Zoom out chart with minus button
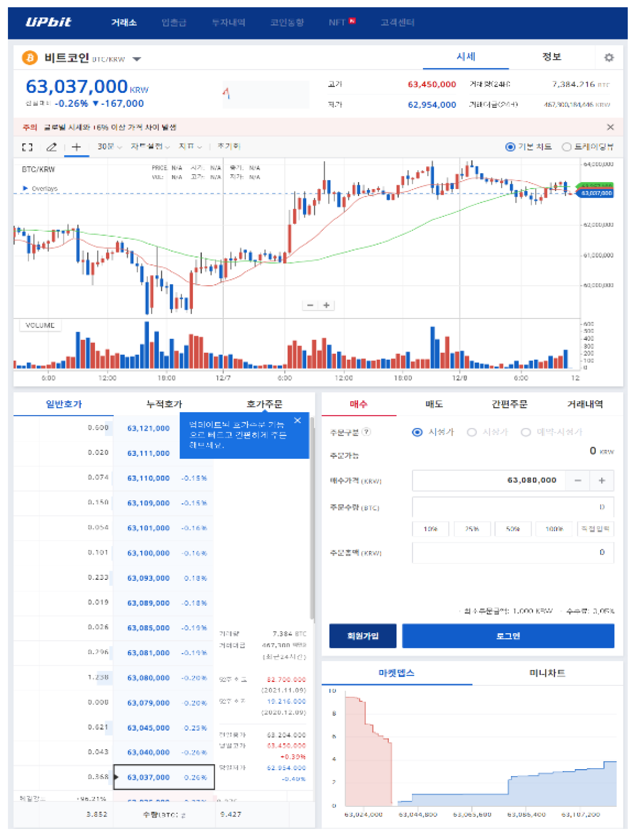Viewport: 635px width, 840px height. (310, 305)
